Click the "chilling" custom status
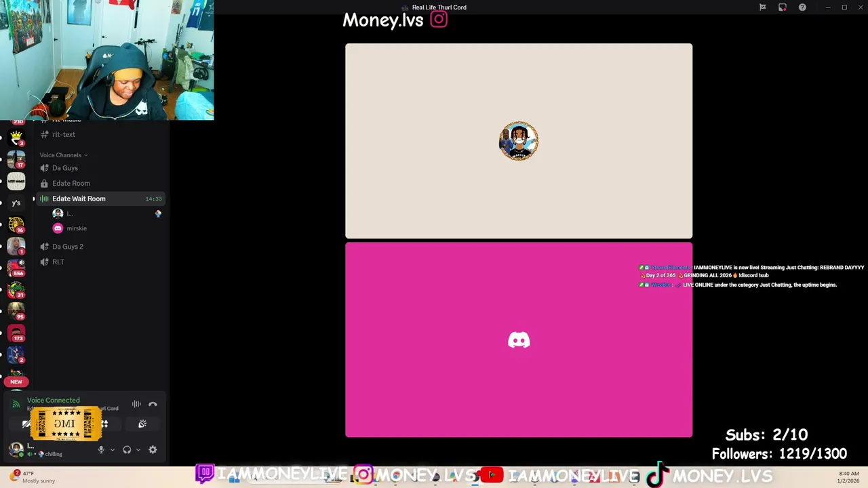The height and width of the screenshot is (488, 868). pos(52,454)
